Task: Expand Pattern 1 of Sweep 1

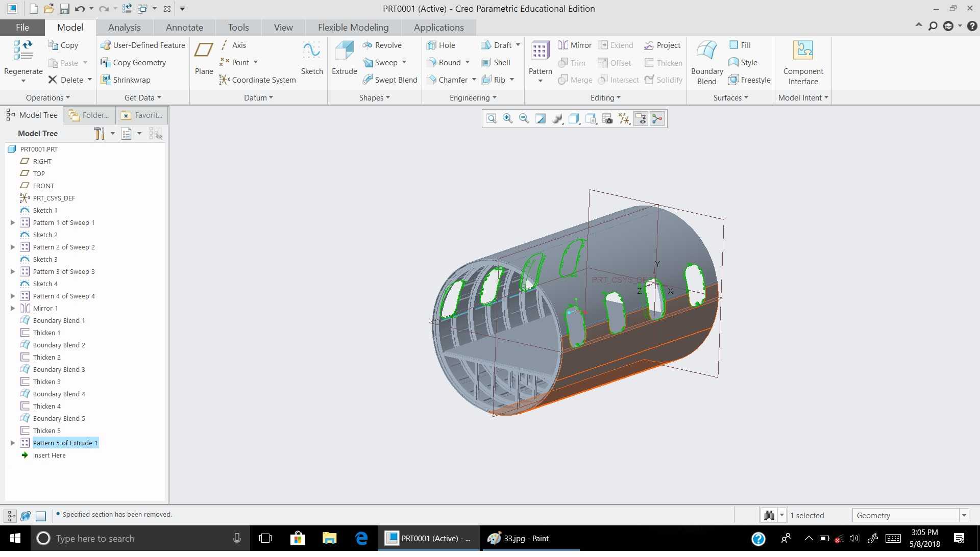Action: 13,222
